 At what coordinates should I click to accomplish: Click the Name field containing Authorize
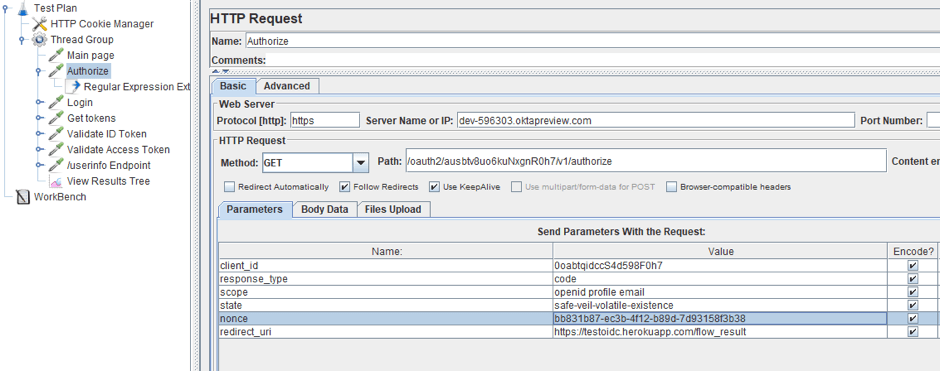click(x=592, y=41)
